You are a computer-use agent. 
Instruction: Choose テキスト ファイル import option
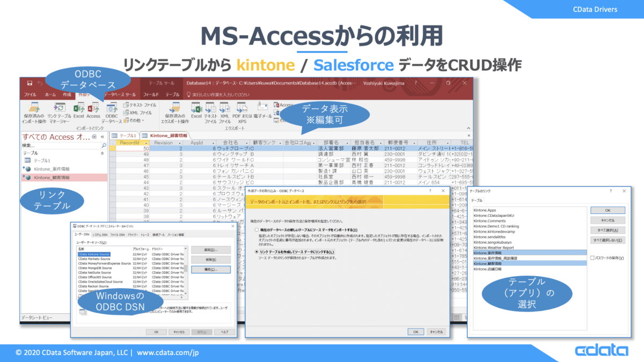pos(140,105)
